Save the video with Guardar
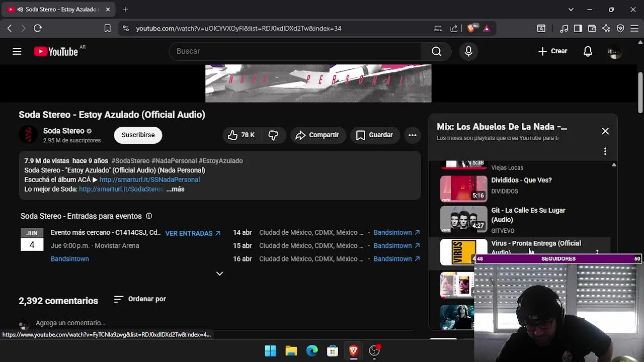 (374, 135)
